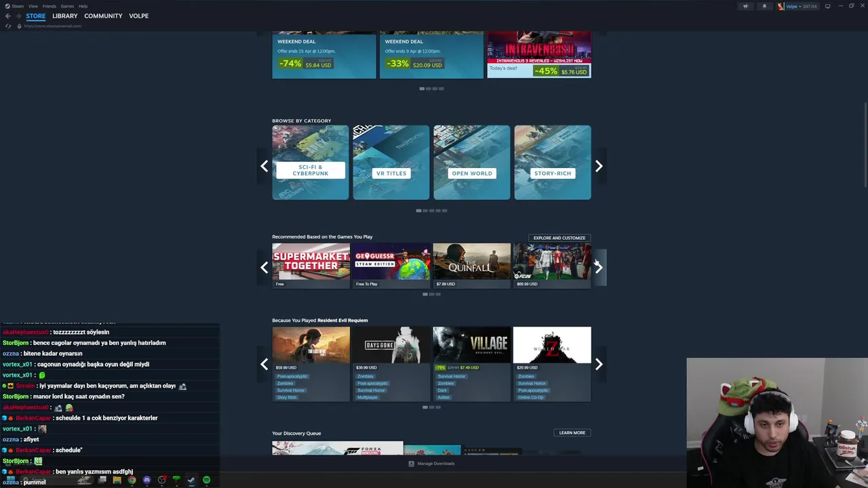Open Spotify from the taskbar
This screenshot has width=868, height=488.
[x=206, y=480]
